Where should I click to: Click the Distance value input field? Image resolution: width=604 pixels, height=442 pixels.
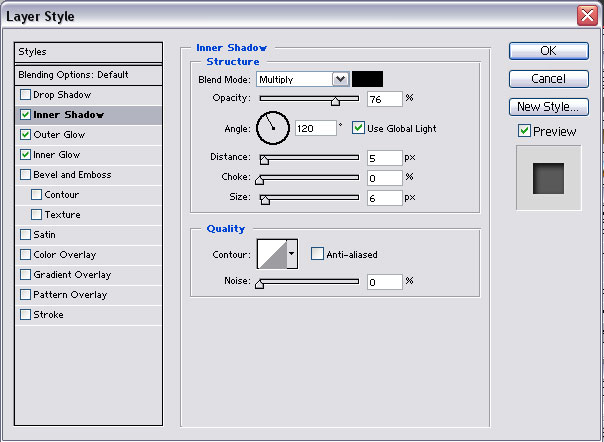pos(384,157)
